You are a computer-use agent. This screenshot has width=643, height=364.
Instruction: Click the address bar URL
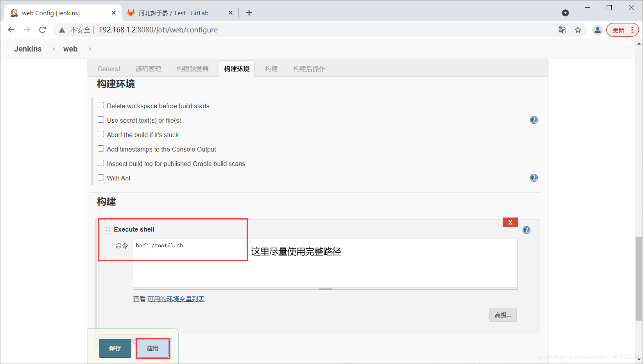(158, 30)
